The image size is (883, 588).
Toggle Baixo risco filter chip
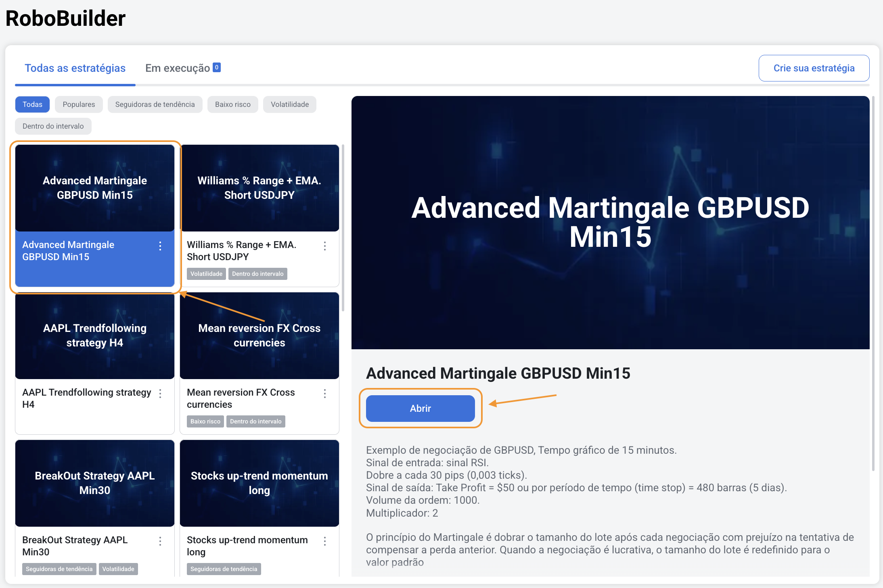(232, 104)
